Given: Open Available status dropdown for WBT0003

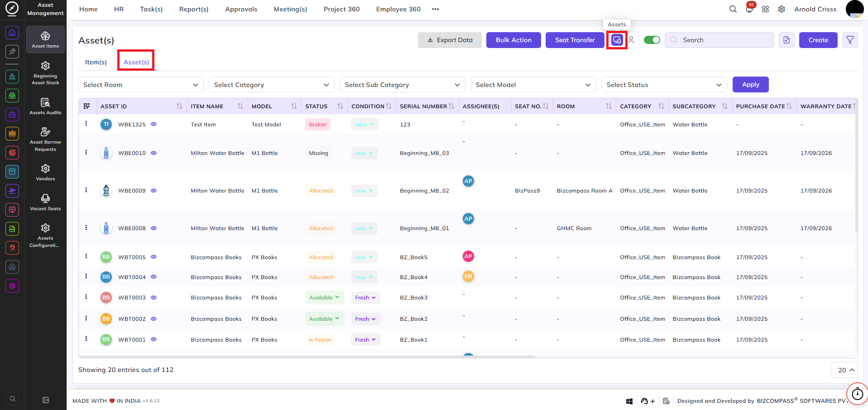Looking at the screenshot, I should [324, 298].
